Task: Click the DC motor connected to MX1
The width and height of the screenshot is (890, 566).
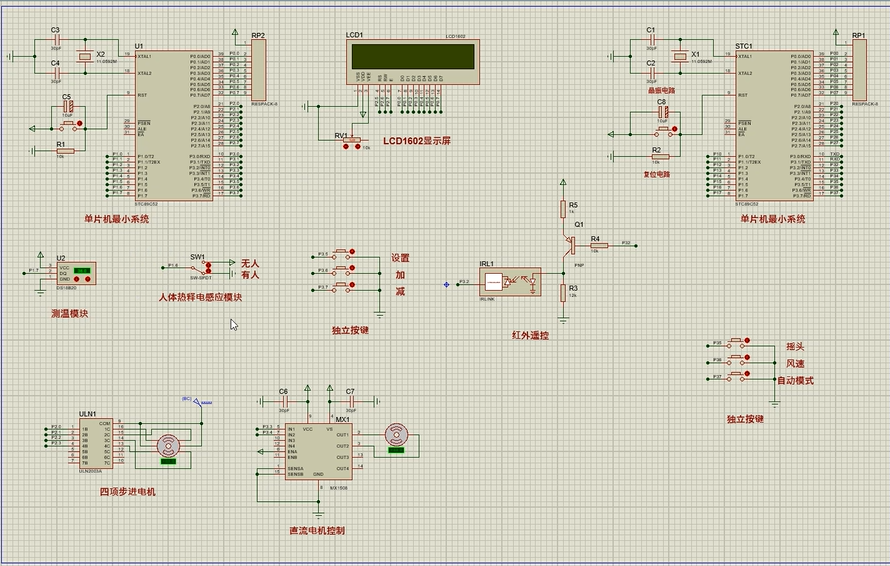Action: pos(398,435)
